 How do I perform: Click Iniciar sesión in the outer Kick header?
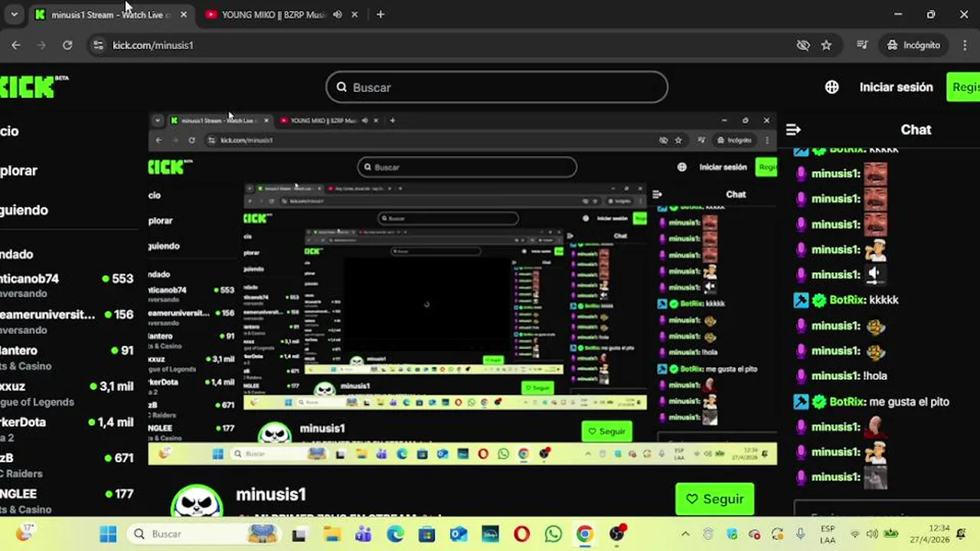896,87
